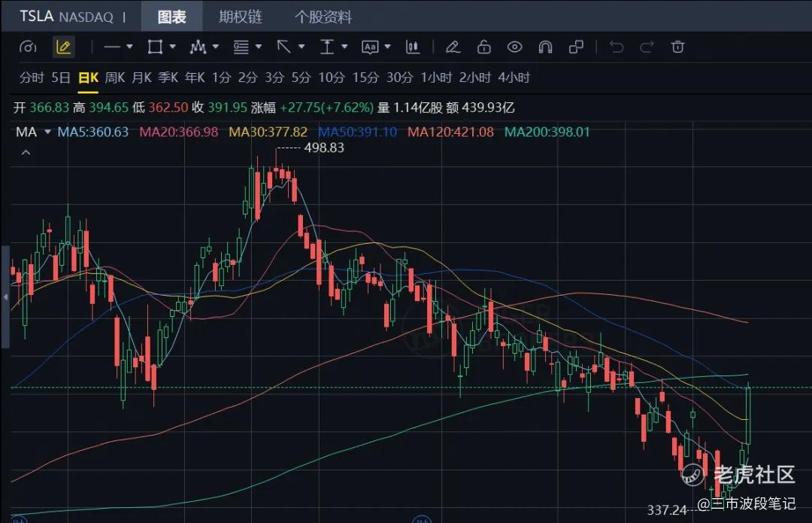Image resolution: width=812 pixels, height=523 pixels.
Task: Click the MA200:398.01 legend value
Action: [547, 132]
